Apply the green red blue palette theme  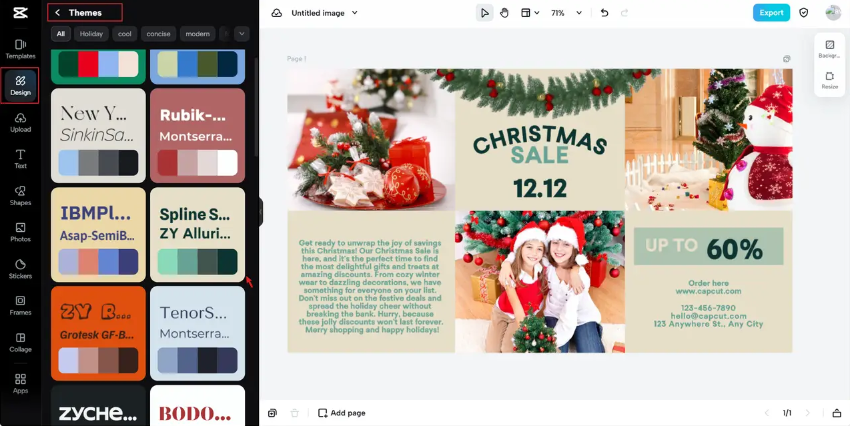[x=98, y=66]
